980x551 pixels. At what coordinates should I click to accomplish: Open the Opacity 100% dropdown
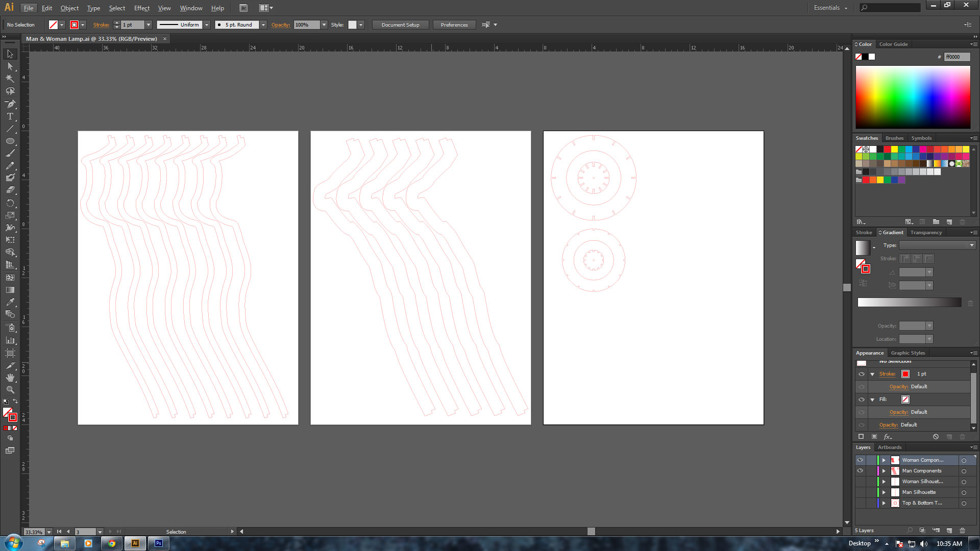(x=324, y=24)
